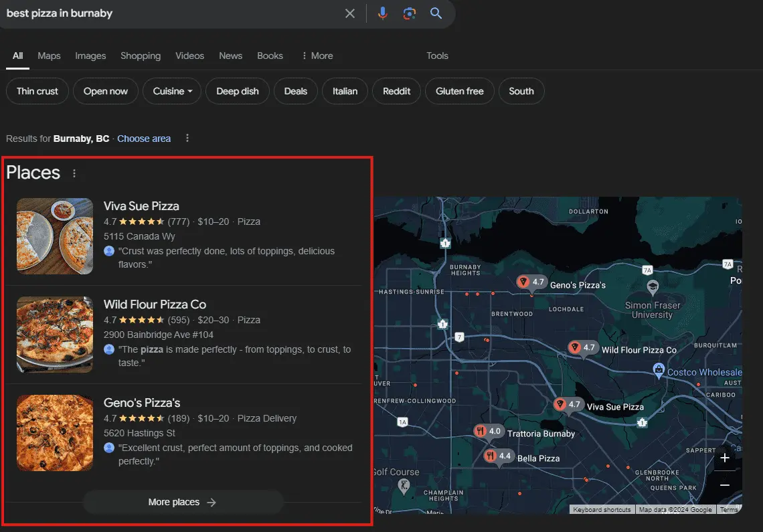Click the Wild Flour Pizza Co photo thumbnail

click(x=55, y=335)
